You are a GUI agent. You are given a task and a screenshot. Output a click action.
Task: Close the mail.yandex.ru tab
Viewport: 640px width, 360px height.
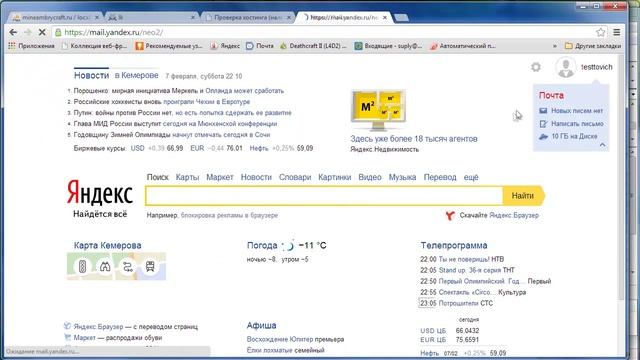point(385,18)
